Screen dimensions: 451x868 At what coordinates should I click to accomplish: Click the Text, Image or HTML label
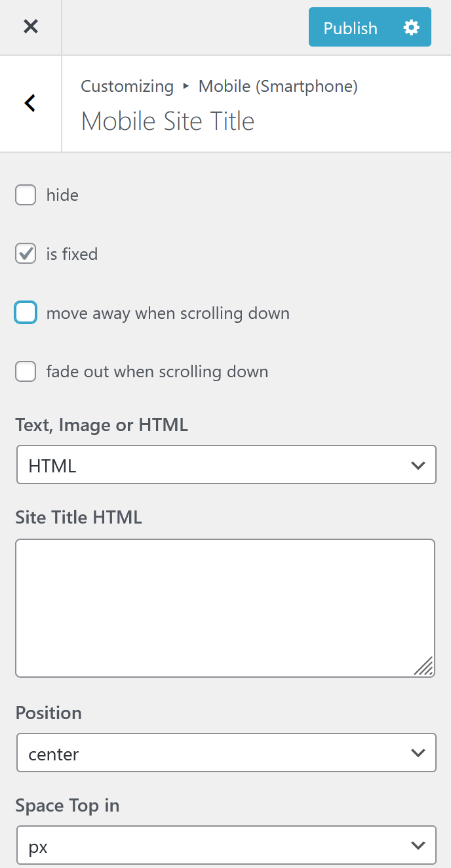coord(102,425)
